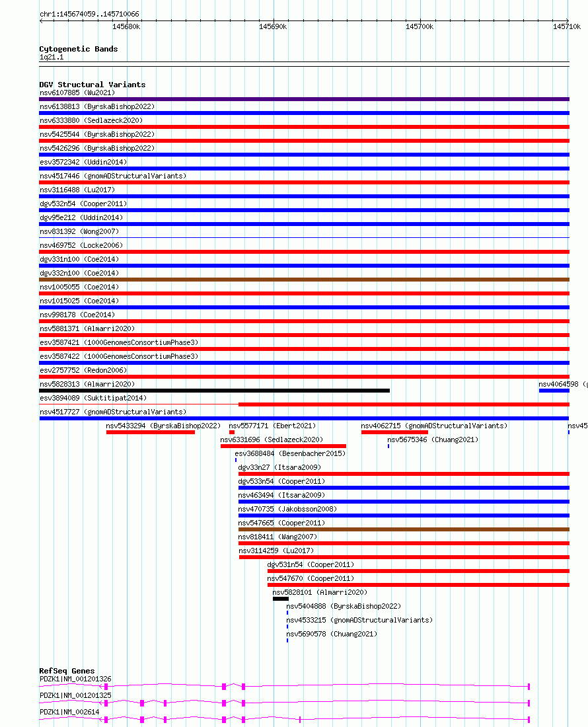Click the brown bar under dgv332n100
588x727 pixels.
click(x=305, y=280)
